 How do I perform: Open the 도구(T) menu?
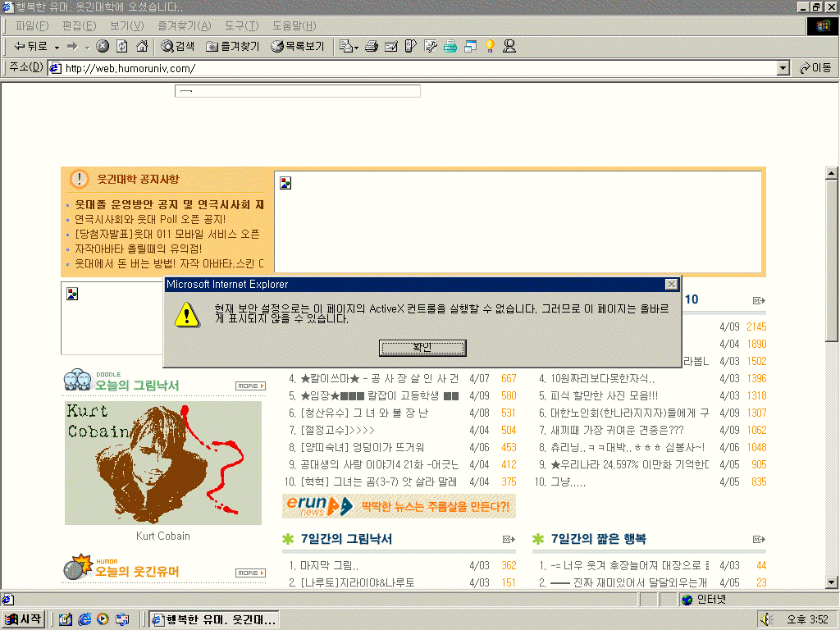(x=241, y=26)
